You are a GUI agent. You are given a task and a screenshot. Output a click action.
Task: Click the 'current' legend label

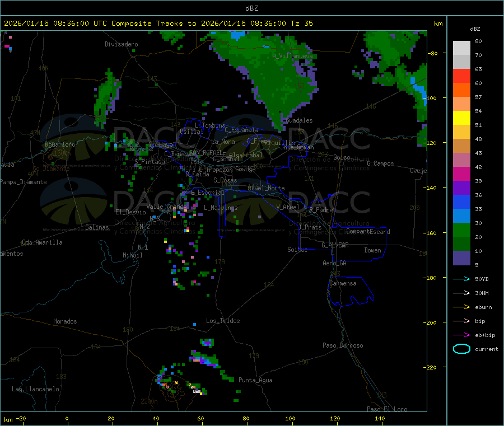[487, 349]
